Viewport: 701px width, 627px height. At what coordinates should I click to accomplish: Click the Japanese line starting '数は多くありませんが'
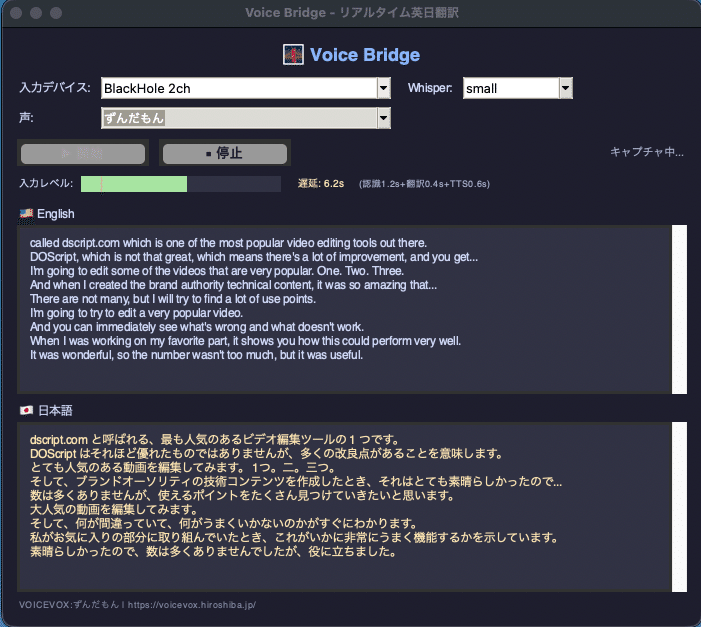[242, 496]
